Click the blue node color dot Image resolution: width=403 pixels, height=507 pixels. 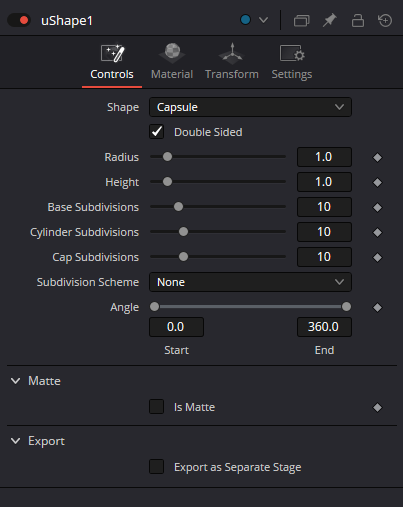pos(245,20)
